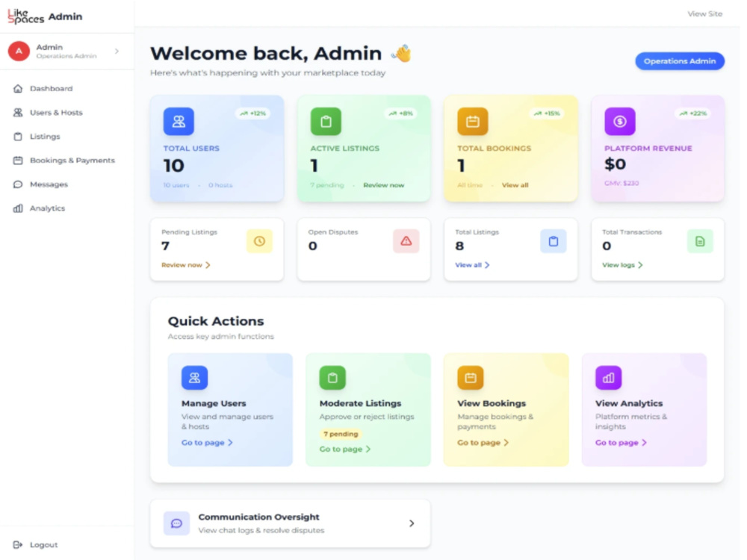Click the Manage Users card title

point(214,403)
